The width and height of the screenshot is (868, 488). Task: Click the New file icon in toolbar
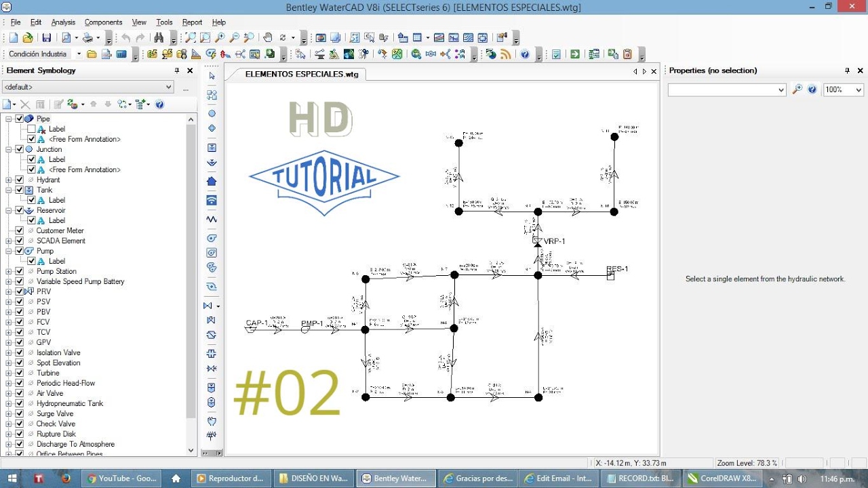(13, 38)
